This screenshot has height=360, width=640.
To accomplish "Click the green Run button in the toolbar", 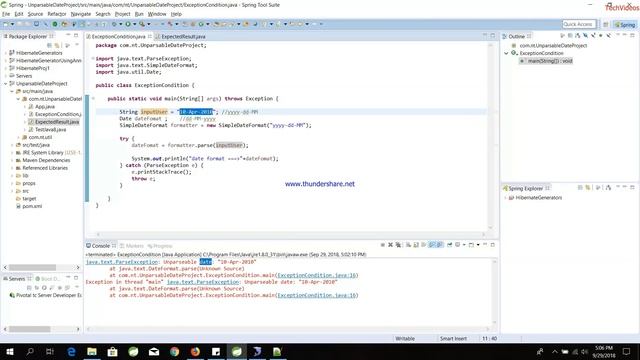I will coord(128,24).
